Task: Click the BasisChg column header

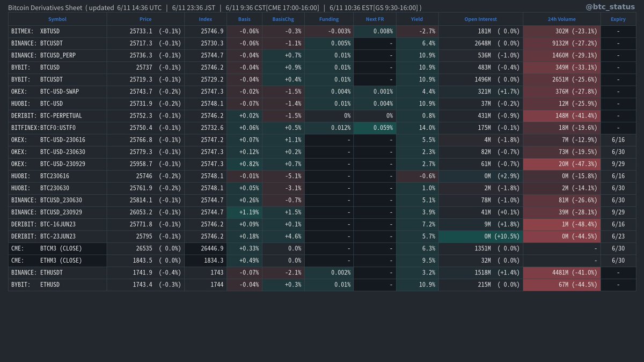Action: coord(284,19)
